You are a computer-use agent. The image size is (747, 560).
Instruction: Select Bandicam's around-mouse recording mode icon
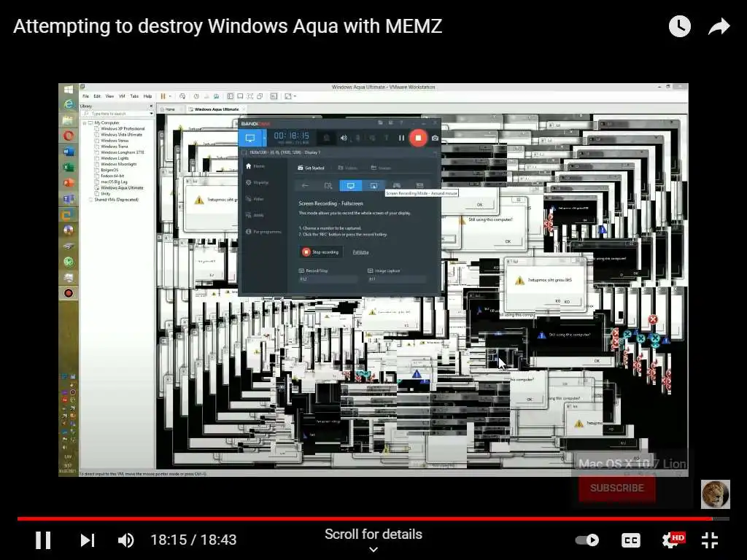pyautogui.click(x=373, y=186)
